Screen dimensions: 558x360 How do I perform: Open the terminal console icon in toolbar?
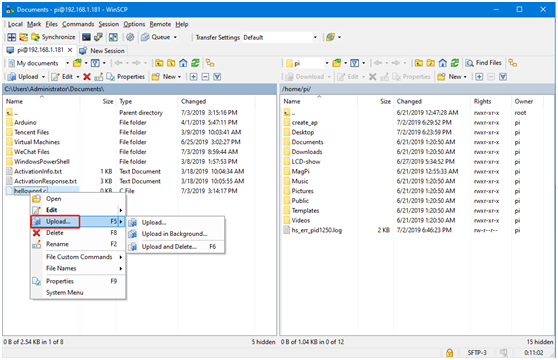pos(86,37)
